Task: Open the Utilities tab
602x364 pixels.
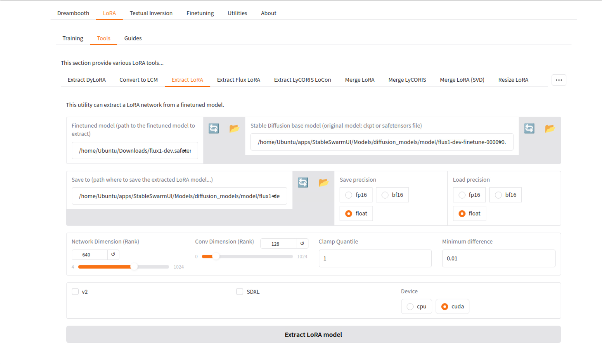Action: (x=237, y=13)
